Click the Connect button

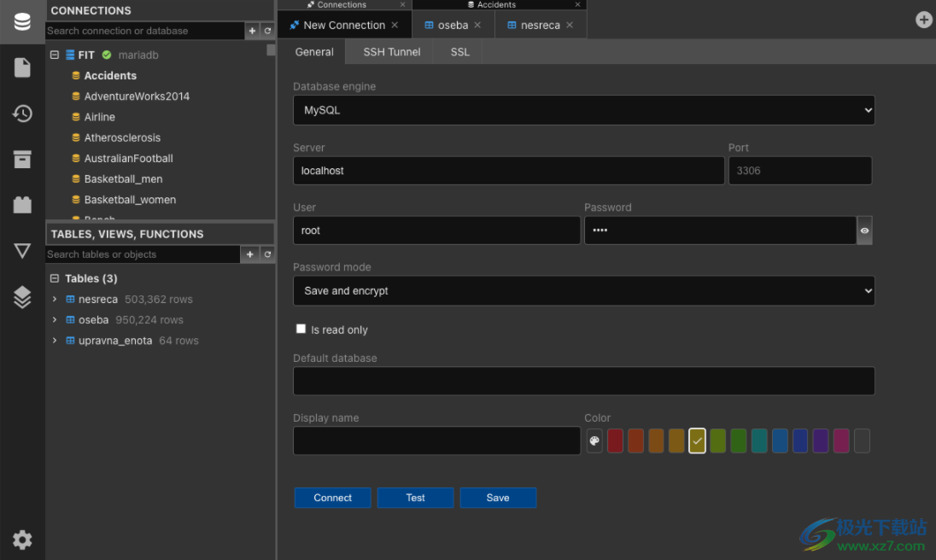point(332,498)
